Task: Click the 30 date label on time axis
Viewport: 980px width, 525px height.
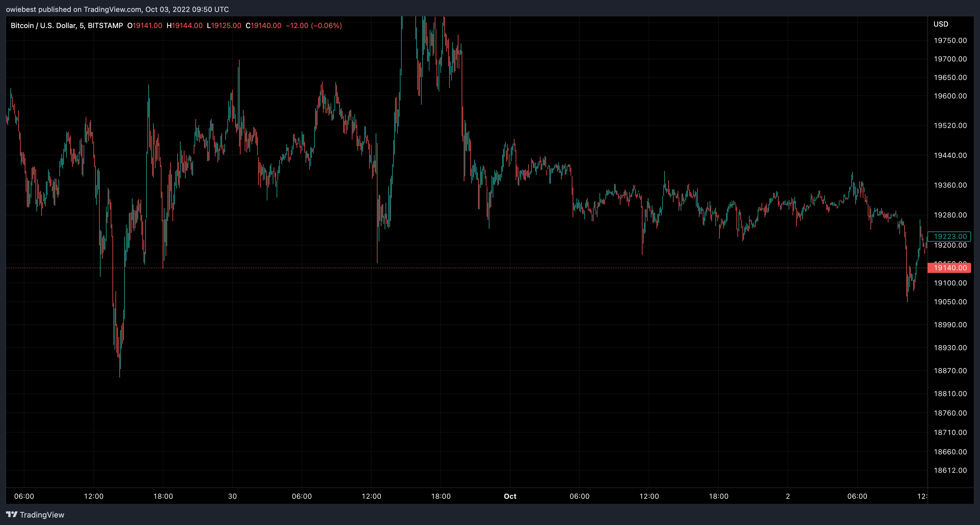Action: click(x=232, y=496)
